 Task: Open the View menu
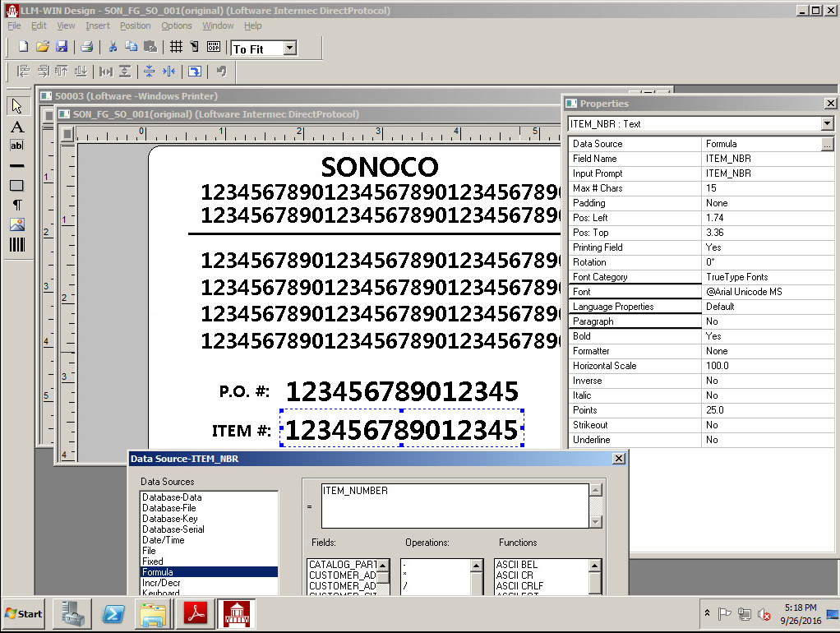pos(66,25)
